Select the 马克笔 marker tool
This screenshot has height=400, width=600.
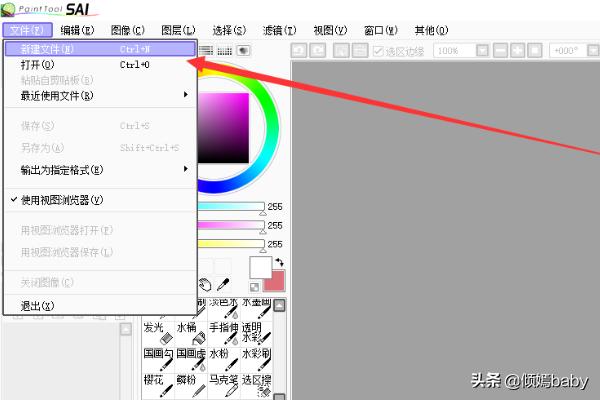tap(224, 386)
